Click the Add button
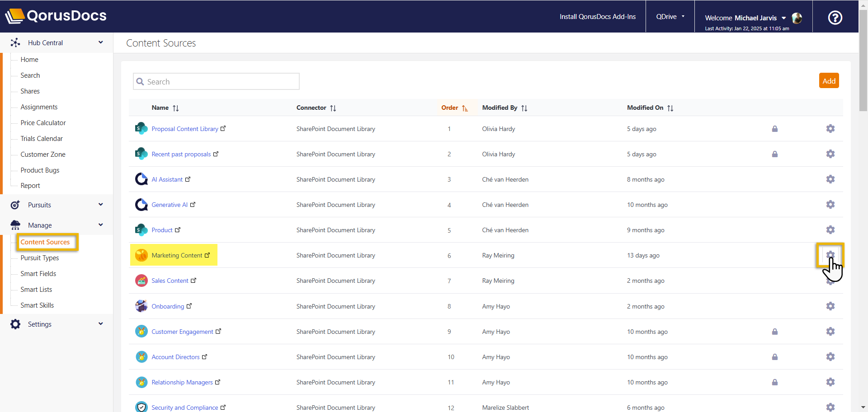868x412 pixels. coord(829,81)
